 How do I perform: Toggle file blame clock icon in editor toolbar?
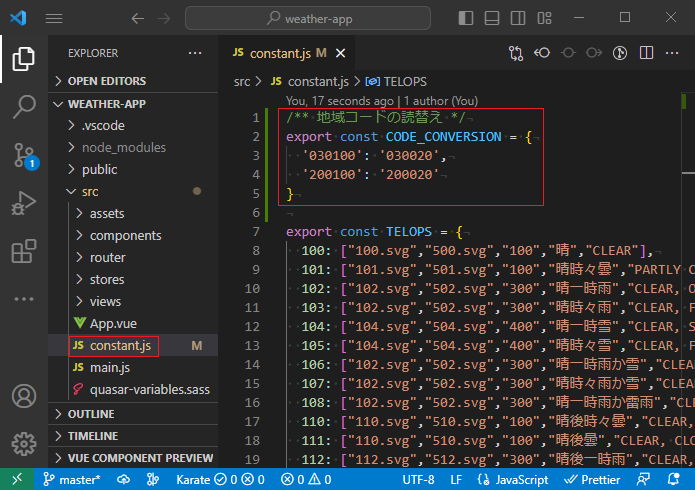[620, 53]
